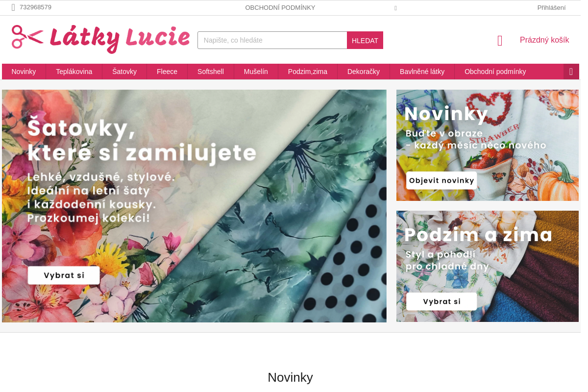Open the Teplákovina category
The height and width of the screenshot is (392, 588).
(74, 72)
